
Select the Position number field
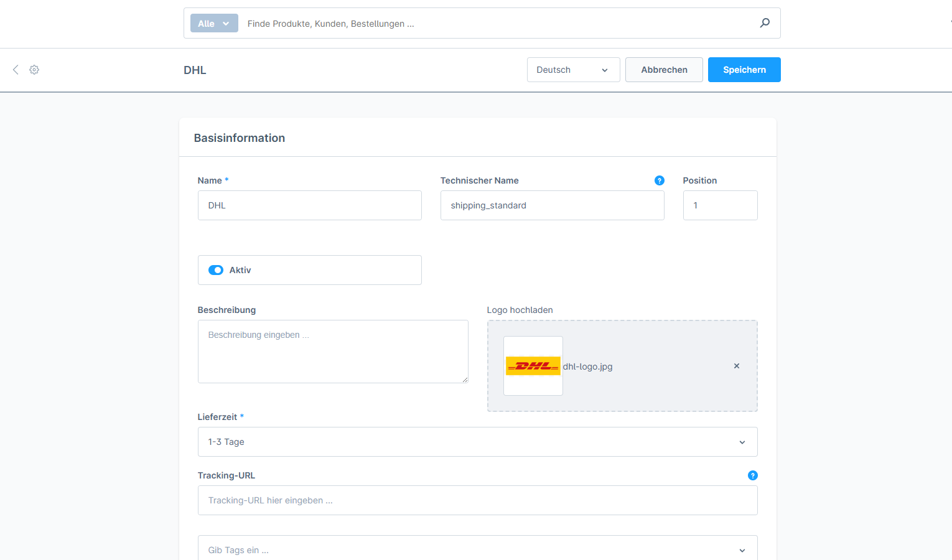click(720, 205)
